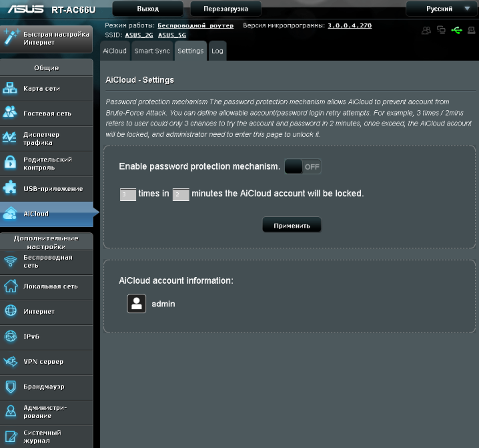Click the system log notepad icon
Viewport: 479px width, 448px height.
coord(11,437)
